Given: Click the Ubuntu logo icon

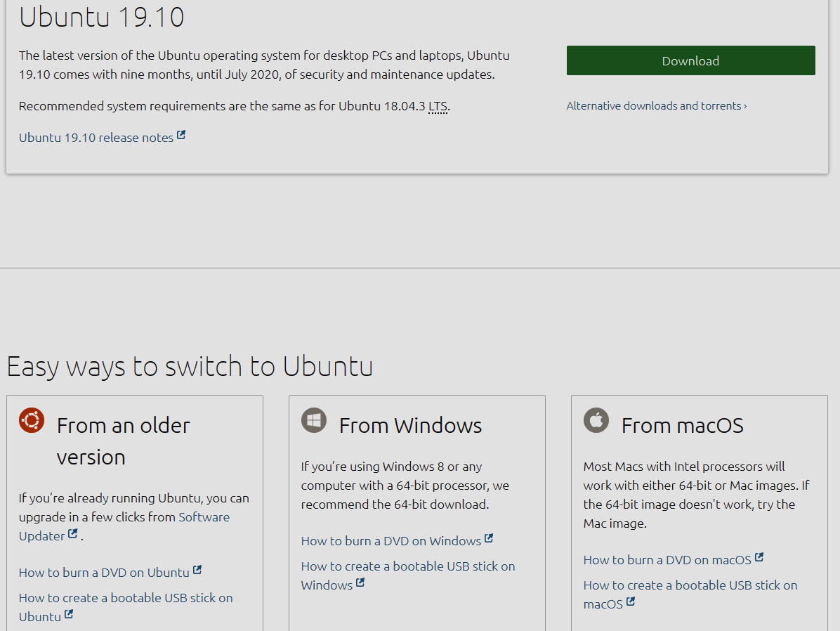Looking at the screenshot, I should (x=32, y=419).
